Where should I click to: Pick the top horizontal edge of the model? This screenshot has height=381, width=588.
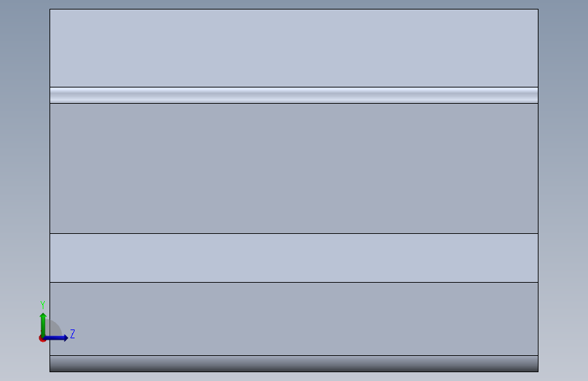(x=294, y=9)
